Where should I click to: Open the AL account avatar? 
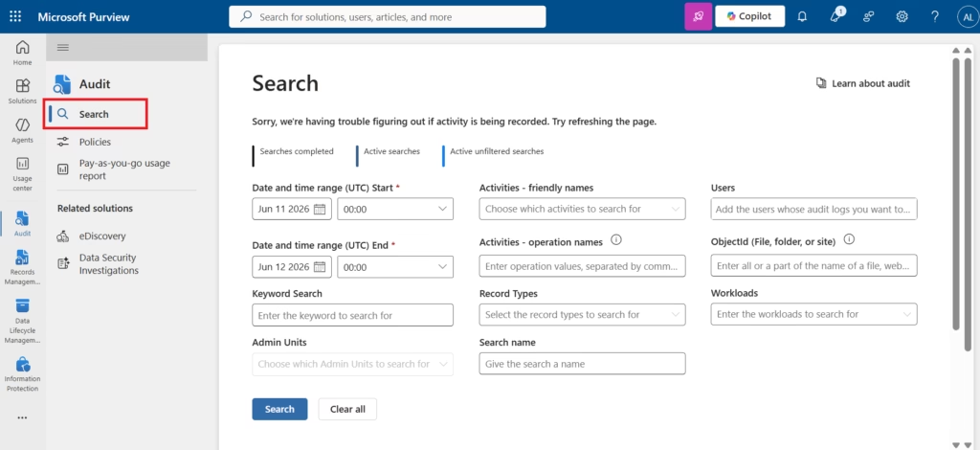pos(967,17)
